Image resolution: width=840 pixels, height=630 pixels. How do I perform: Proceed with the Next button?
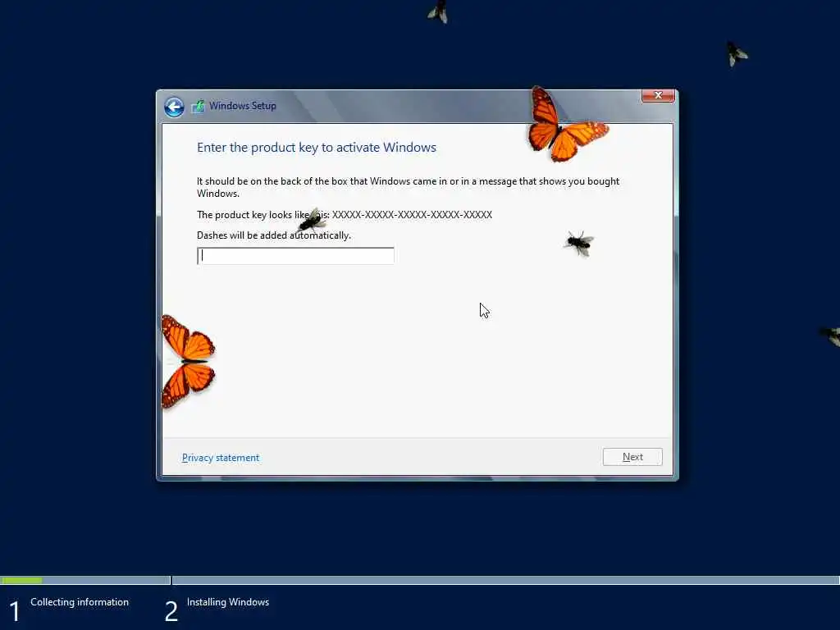click(x=632, y=457)
